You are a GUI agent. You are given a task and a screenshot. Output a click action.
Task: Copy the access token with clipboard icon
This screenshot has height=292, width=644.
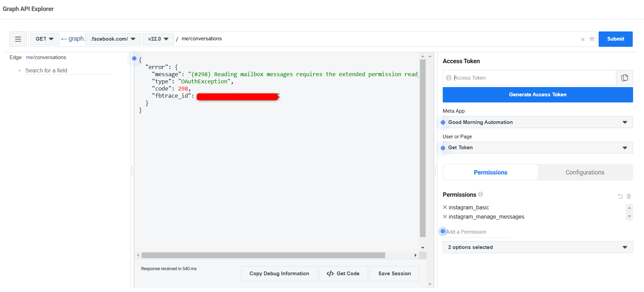pos(625,78)
